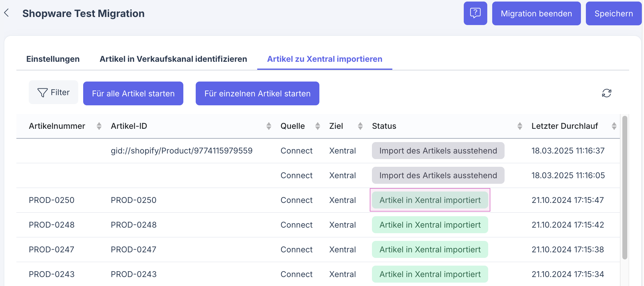This screenshot has height=286, width=644.
Task: Sort the Status column
Action: pos(519,126)
